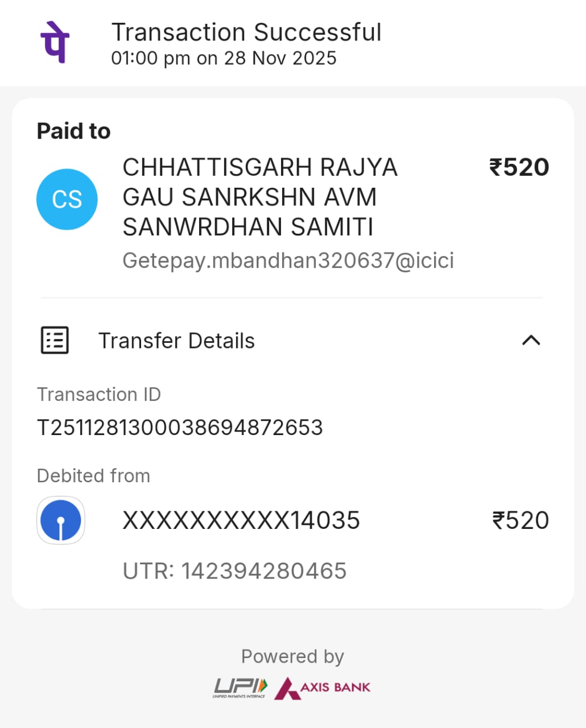
Task: Tap the Debited from label
Action: [x=93, y=475]
